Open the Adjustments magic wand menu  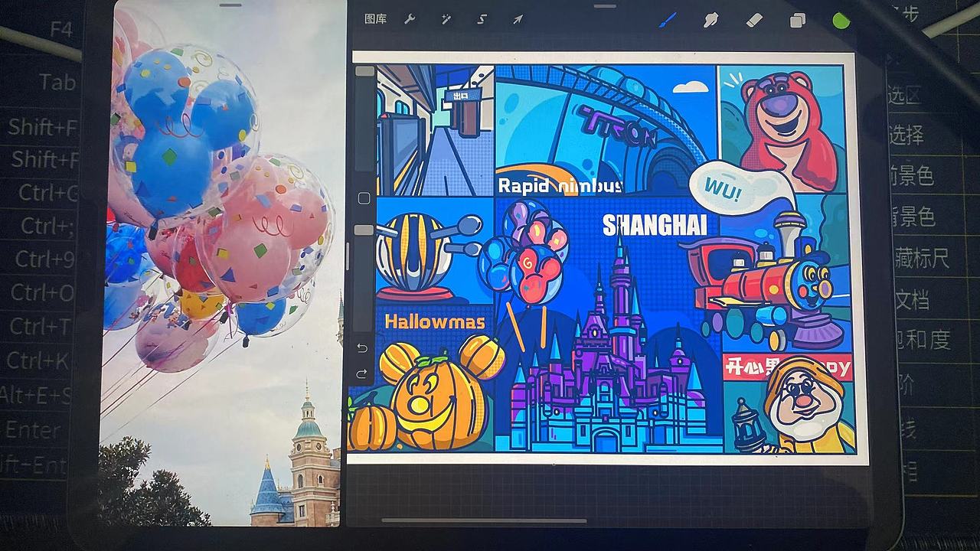[x=446, y=19]
